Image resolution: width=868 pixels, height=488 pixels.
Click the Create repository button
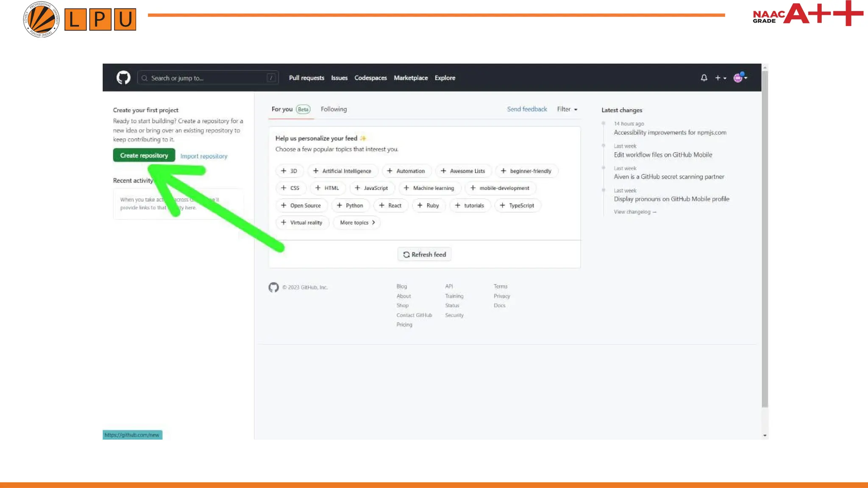pyautogui.click(x=144, y=155)
